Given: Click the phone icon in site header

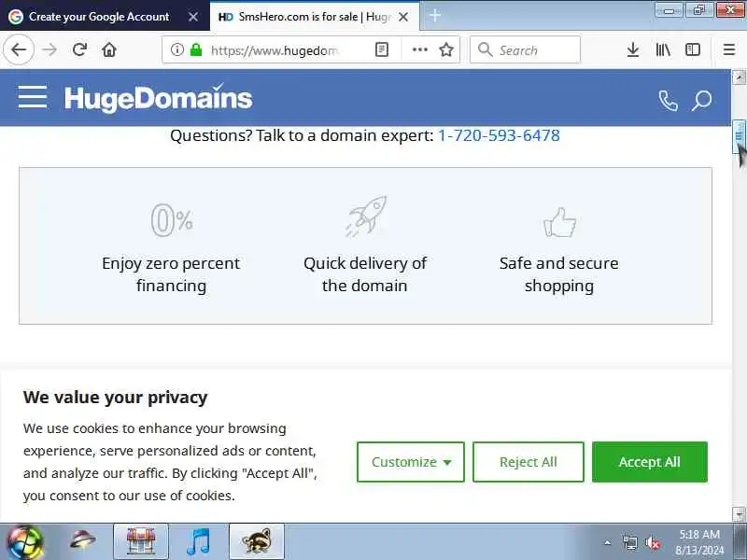Looking at the screenshot, I should click(668, 100).
